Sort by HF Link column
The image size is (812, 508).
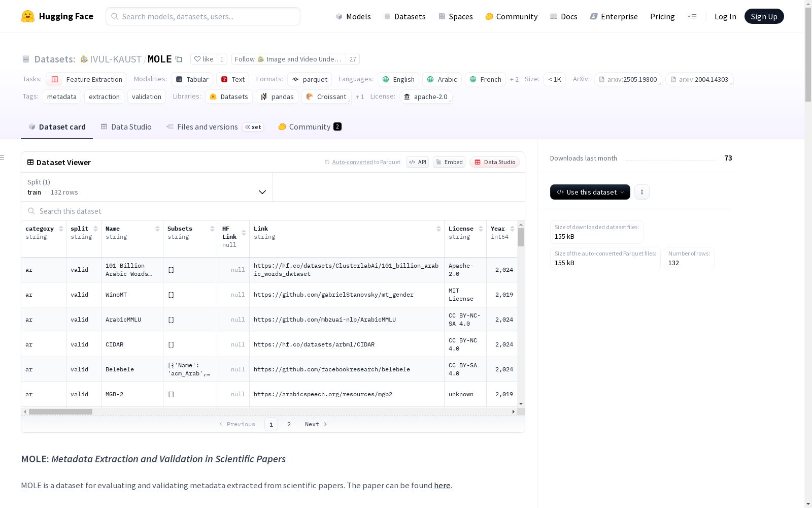coord(244,233)
